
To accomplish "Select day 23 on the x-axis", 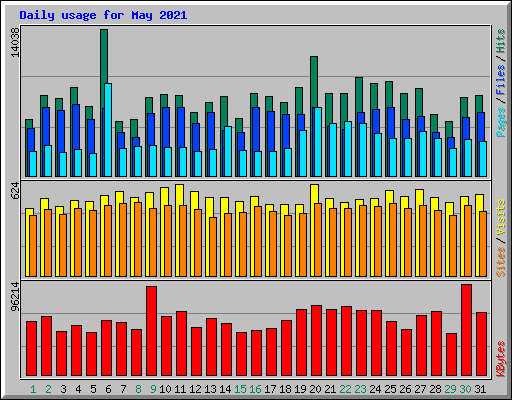I will coord(360,389).
